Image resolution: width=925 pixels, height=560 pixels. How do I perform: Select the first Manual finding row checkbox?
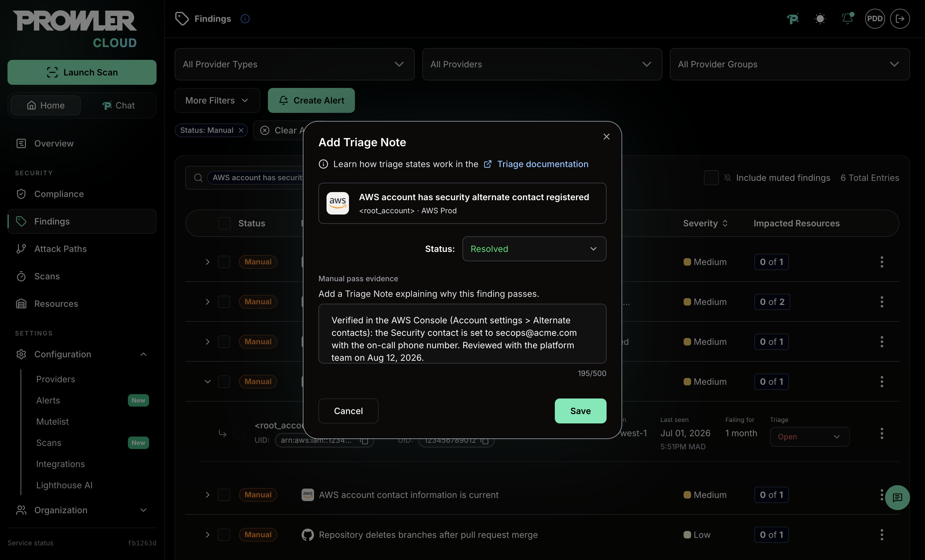click(224, 262)
